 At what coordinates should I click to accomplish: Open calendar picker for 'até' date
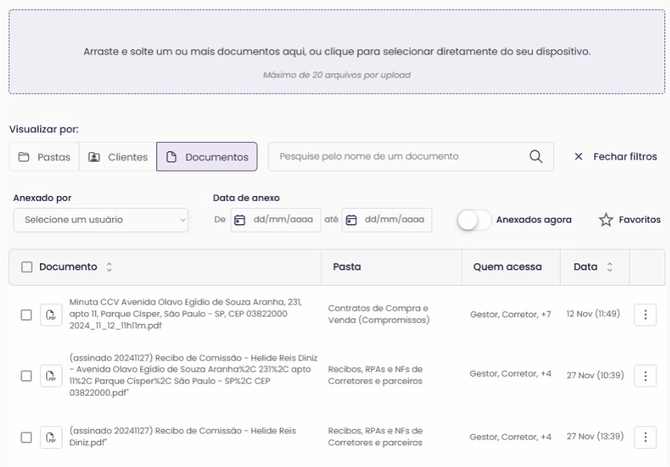pos(351,220)
